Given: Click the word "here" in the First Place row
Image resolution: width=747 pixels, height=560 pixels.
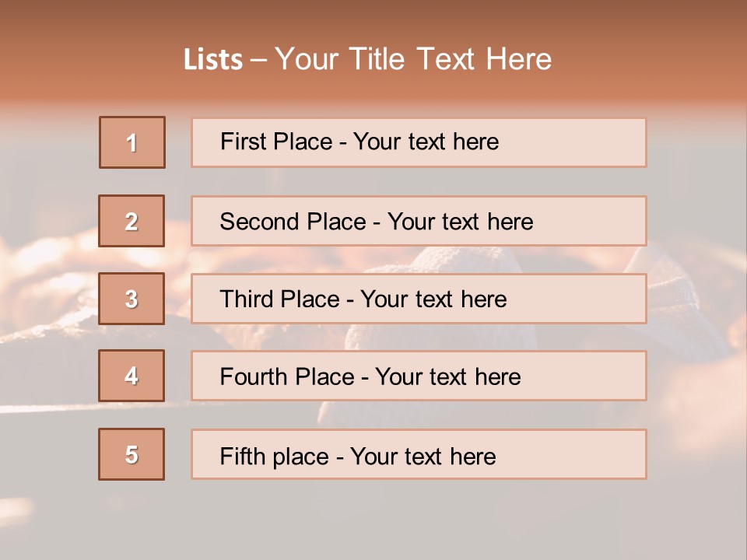Looking at the screenshot, I should coord(475,142).
